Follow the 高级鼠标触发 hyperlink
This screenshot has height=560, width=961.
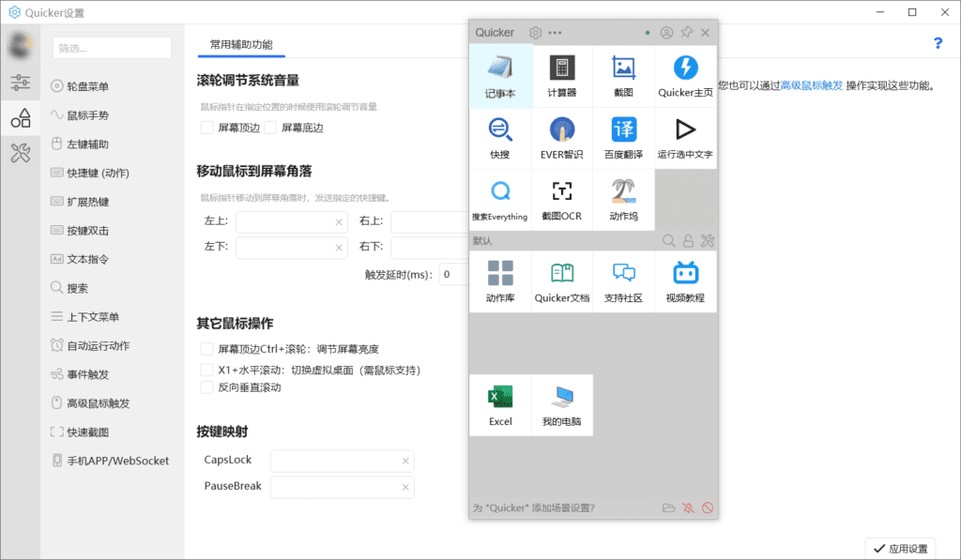[812, 85]
